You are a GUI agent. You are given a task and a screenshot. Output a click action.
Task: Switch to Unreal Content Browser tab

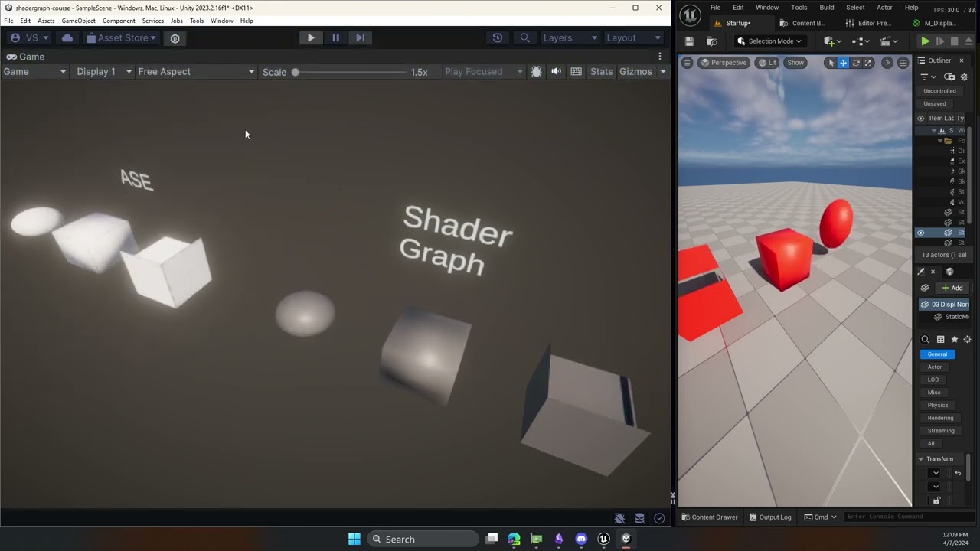click(802, 23)
